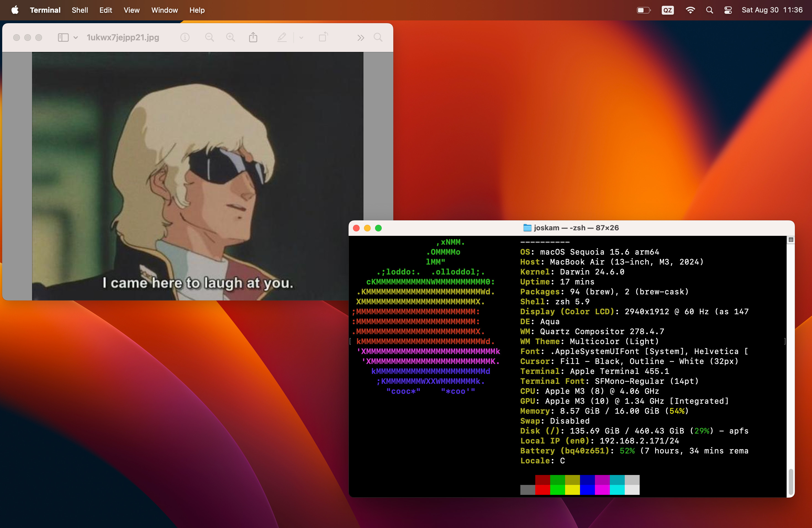Click the bright green color block
The height and width of the screenshot is (528, 812).
[557, 489]
